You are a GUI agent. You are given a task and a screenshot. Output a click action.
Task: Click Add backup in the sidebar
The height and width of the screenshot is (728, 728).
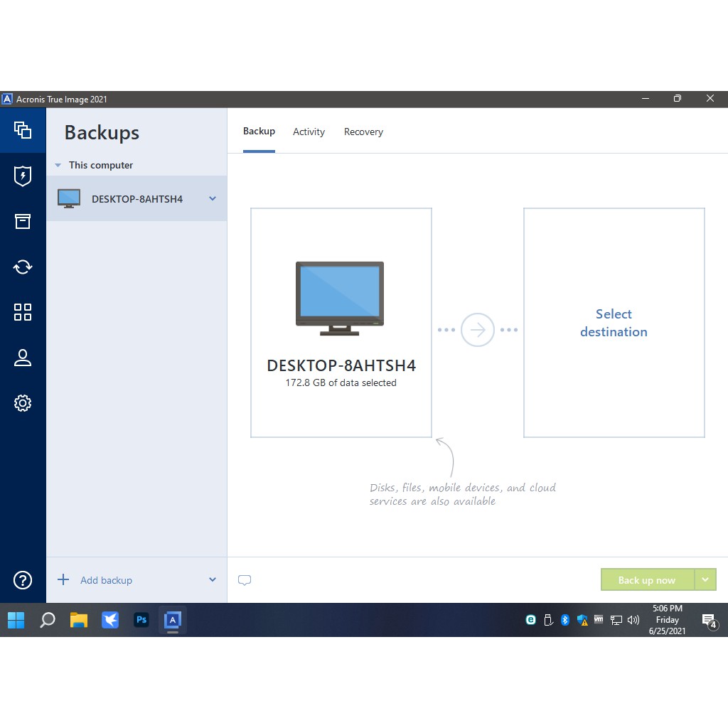tap(106, 580)
